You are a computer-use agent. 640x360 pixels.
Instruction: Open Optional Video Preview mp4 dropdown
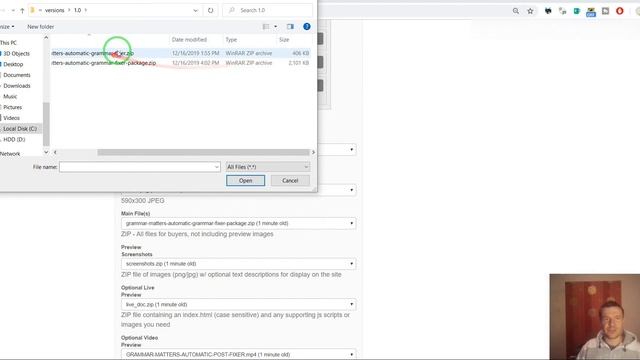(x=238, y=354)
